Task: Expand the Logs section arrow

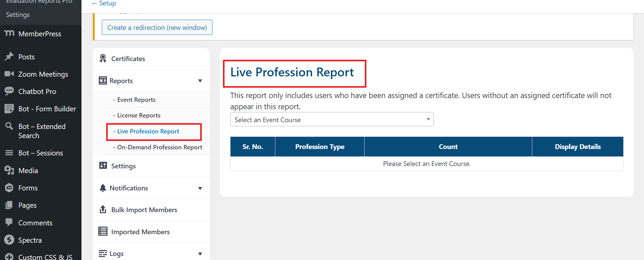Action: pyautogui.click(x=200, y=254)
